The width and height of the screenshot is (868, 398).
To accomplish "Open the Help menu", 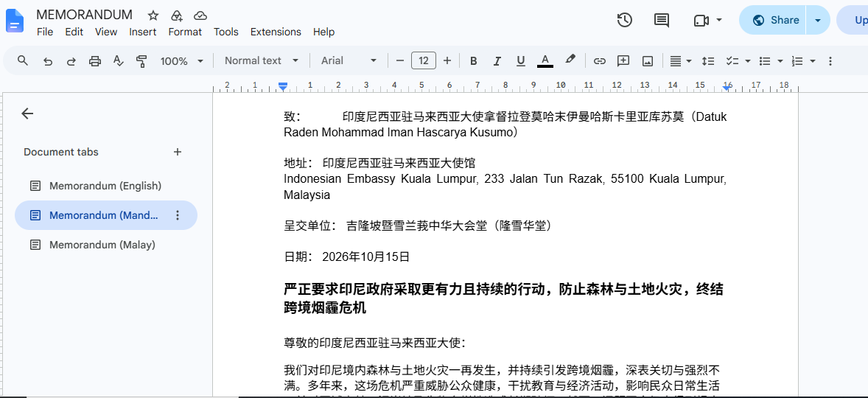I will point(323,32).
